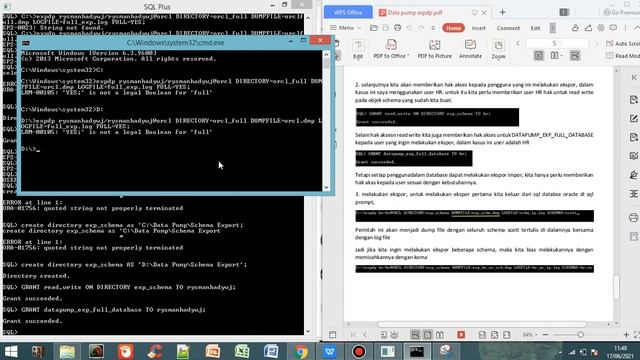The width and height of the screenshot is (640, 360).
Task: Open the Edit ribbon tab
Action: point(535,28)
